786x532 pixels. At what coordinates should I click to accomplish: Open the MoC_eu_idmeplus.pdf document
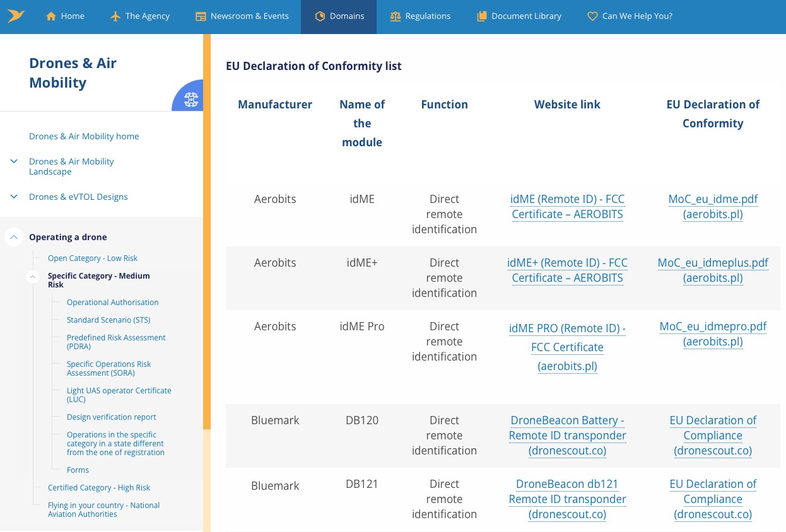click(713, 270)
